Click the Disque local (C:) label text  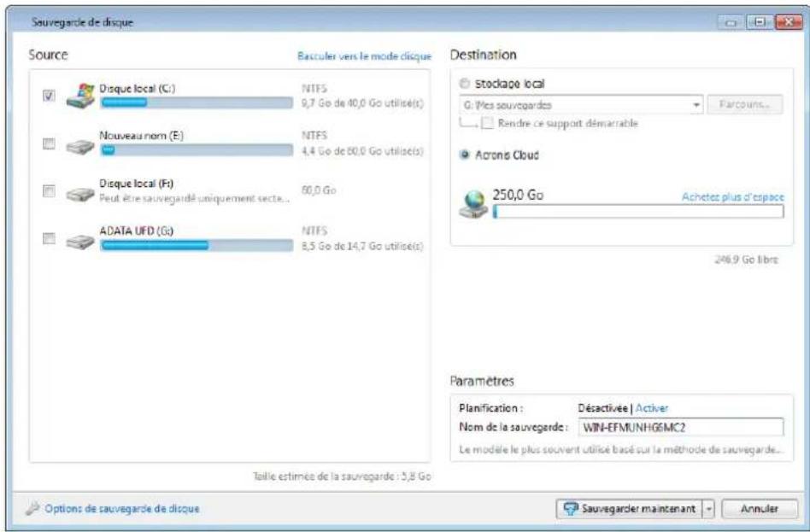[138, 88]
